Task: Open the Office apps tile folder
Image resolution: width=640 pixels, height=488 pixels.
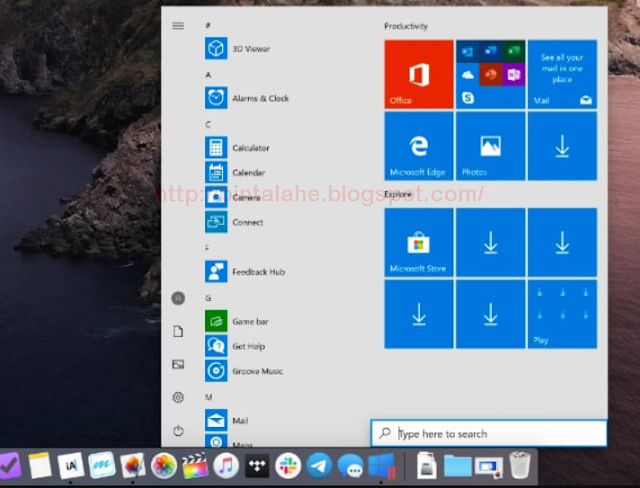Action: [x=491, y=74]
